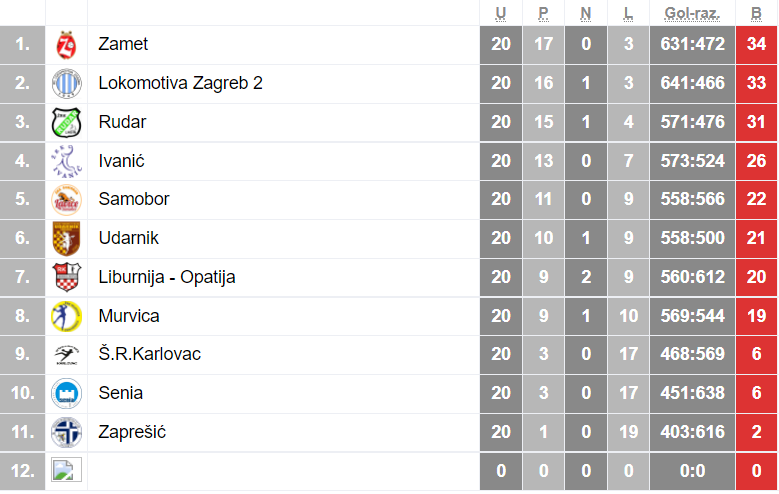Click the Zamet club logo
779x494 pixels.
tap(66, 45)
